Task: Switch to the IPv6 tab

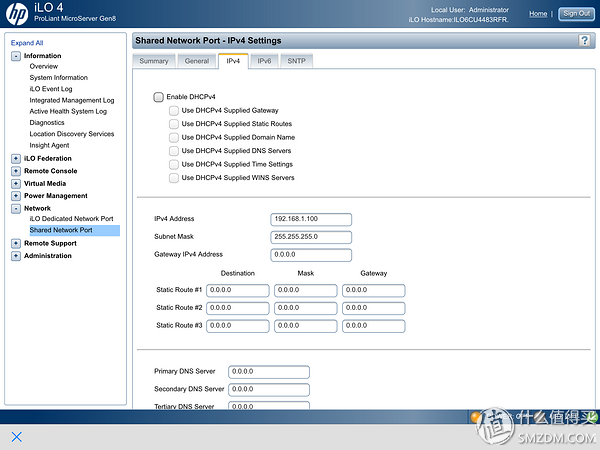Action: pyautogui.click(x=264, y=61)
